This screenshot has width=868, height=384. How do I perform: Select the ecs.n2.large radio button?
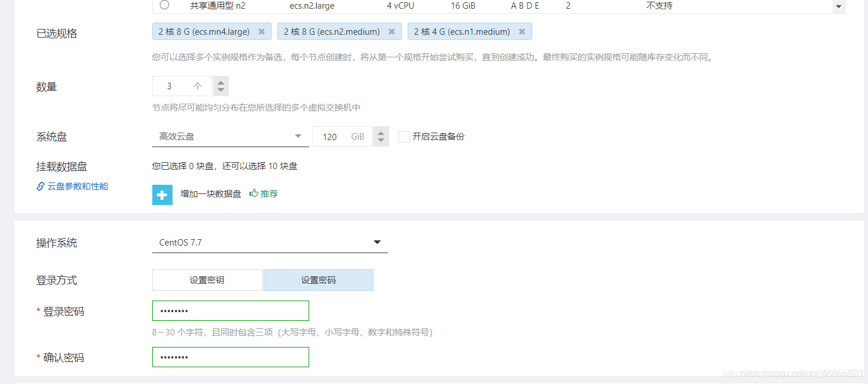164,5
